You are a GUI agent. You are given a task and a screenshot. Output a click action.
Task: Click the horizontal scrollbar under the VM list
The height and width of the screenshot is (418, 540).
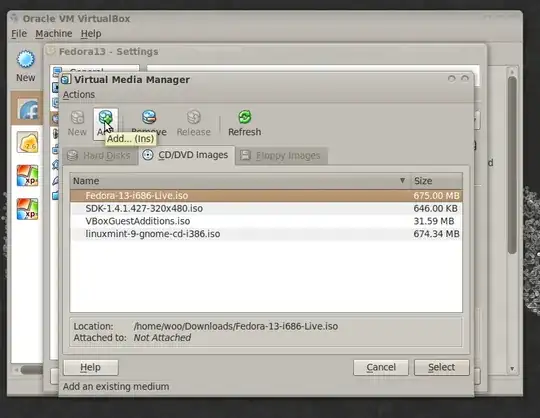(x=31, y=370)
